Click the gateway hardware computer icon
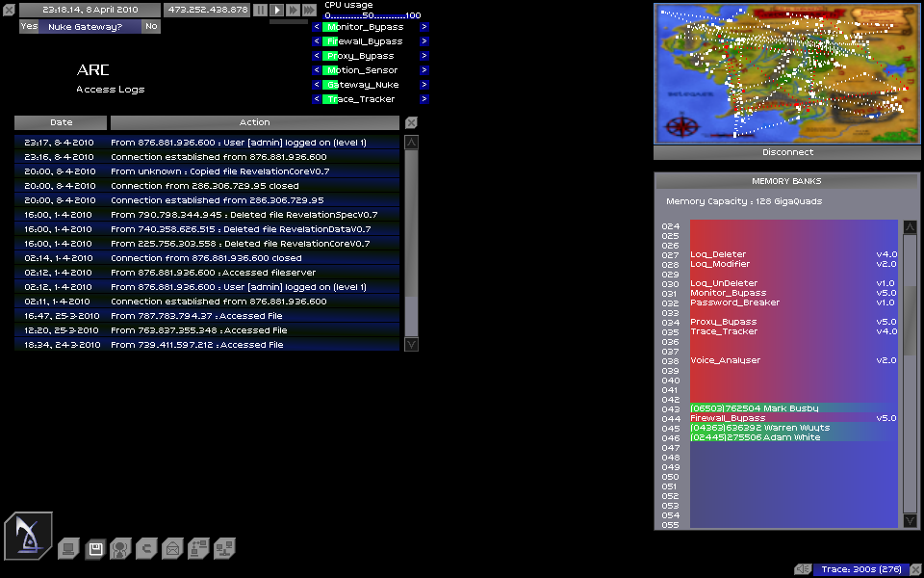The image size is (924, 578). (67, 549)
